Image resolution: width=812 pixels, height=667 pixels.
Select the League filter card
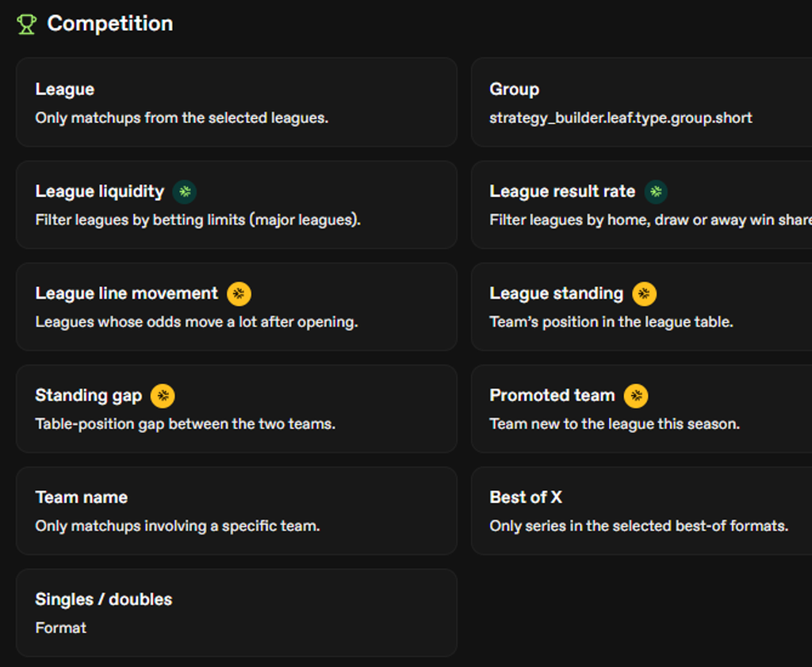[236, 102]
